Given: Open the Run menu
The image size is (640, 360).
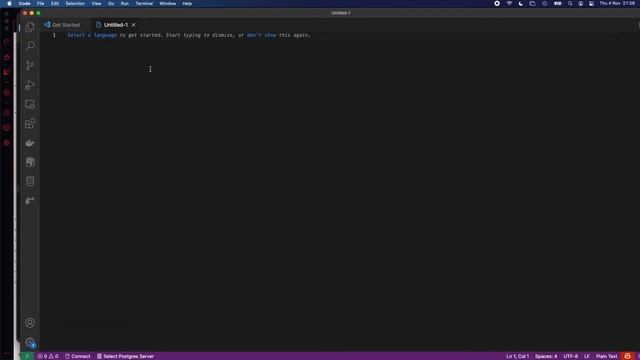Looking at the screenshot, I should coord(124,3).
